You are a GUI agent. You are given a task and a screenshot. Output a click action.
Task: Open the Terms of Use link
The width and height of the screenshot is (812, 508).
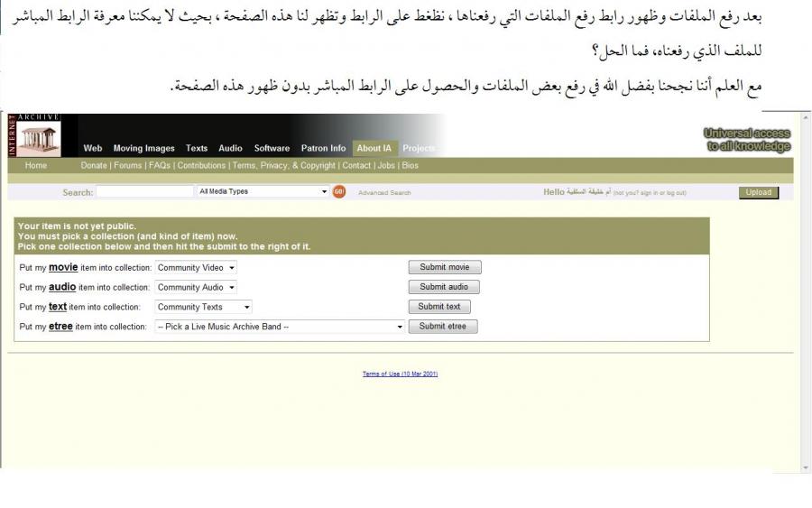pyautogui.click(x=400, y=374)
